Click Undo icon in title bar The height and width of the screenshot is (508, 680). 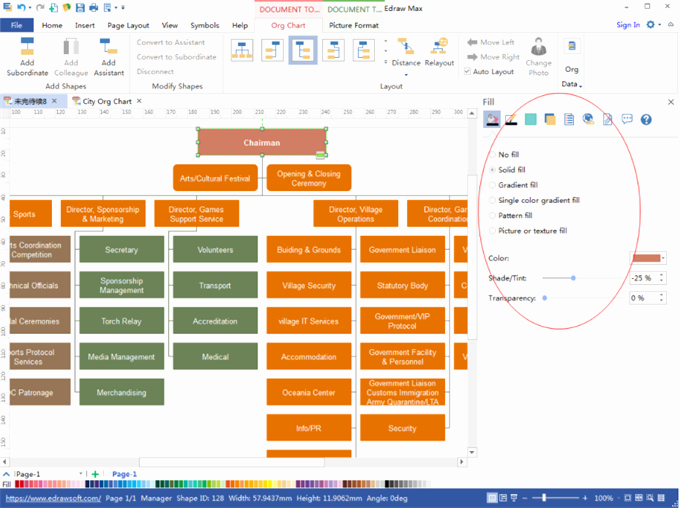point(21,7)
